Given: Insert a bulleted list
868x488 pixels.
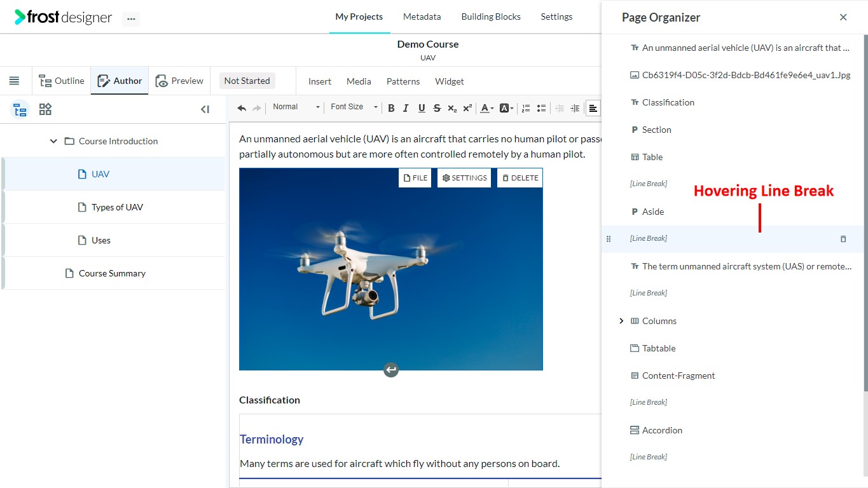Looking at the screenshot, I should (x=541, y=108).
